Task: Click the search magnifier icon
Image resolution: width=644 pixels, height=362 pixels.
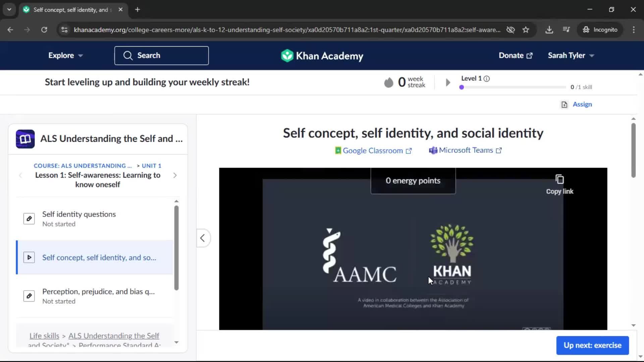Action: click(x=128, y=55)
